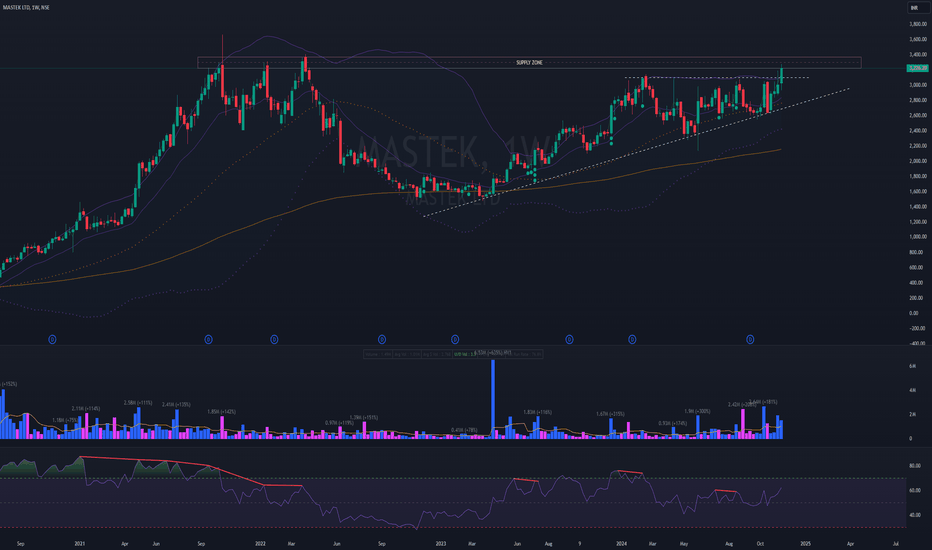Click the 2,600.00 price axis label

pyautogui.click(x=918, y=115)
